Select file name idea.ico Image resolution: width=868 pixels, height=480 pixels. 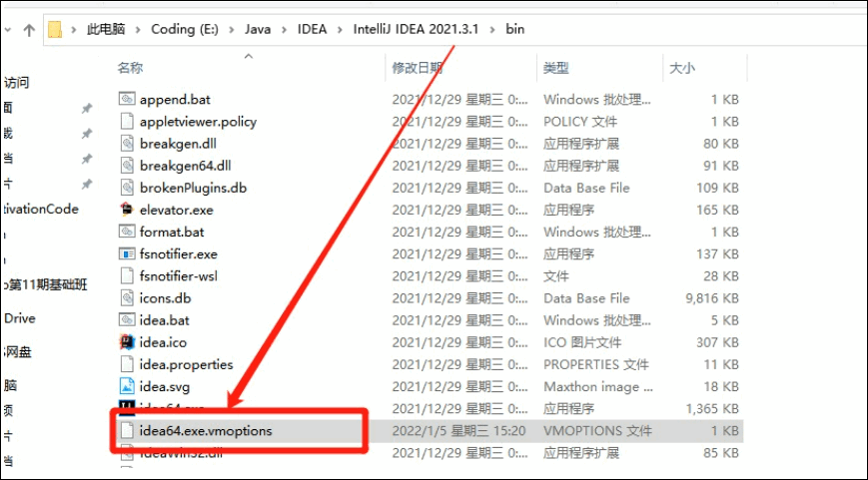pos(163,343)
